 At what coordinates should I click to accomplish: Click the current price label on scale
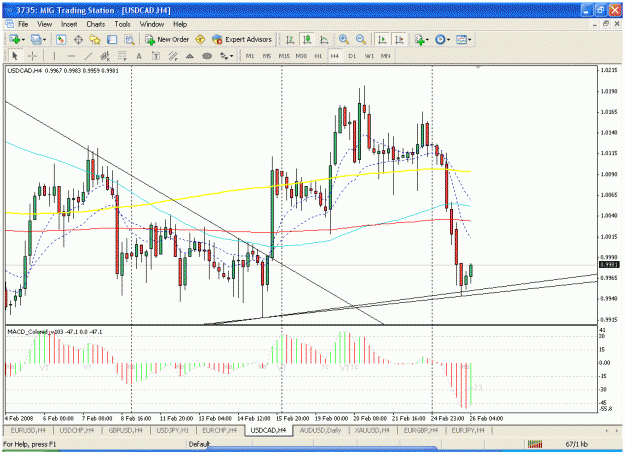pyautogui.click(x=609, y=265)
